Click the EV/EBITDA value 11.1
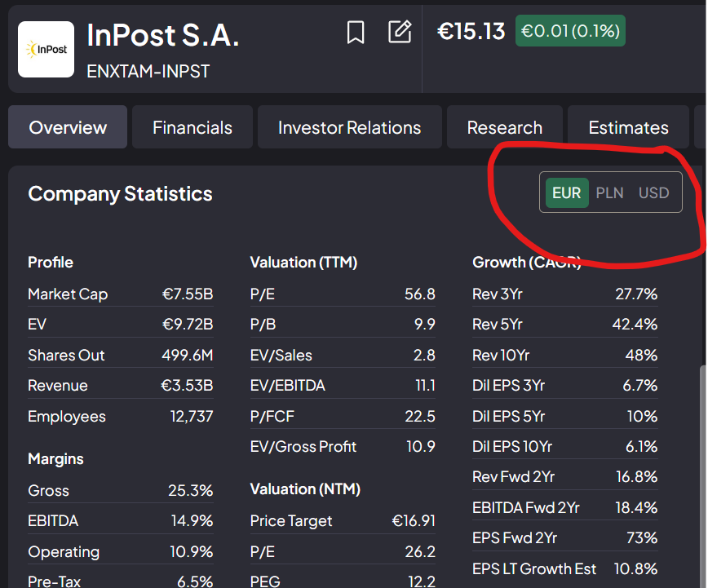Image resolution: width=708 pixels, height=588 pixels. point(425,385)
